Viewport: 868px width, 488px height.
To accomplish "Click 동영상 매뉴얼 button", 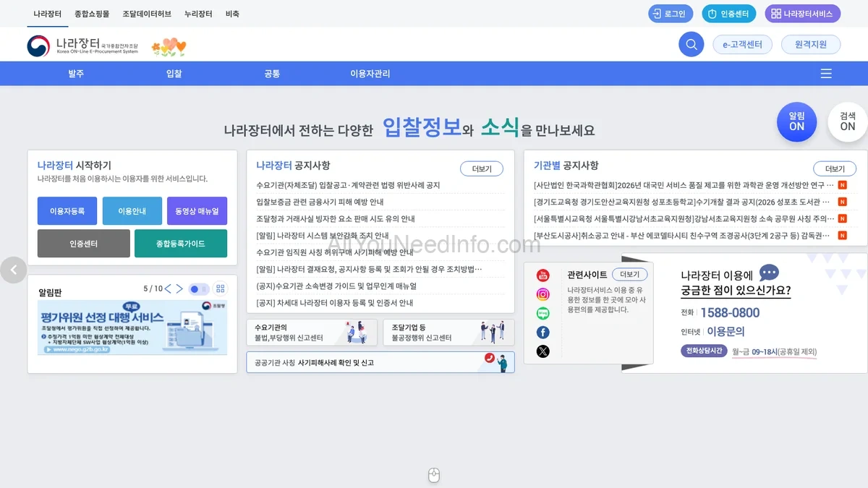I will click(x=197, y=211).
